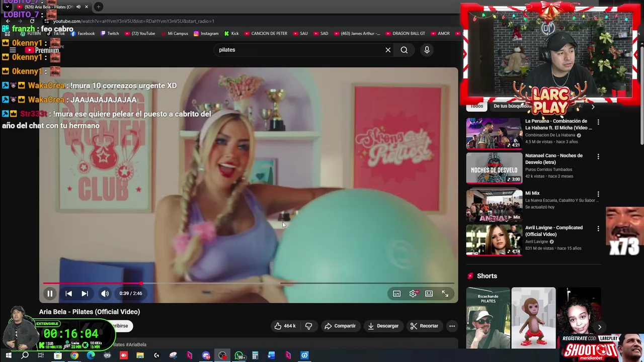
Task: Switch the player to theater mode
Action: [429, 294]
